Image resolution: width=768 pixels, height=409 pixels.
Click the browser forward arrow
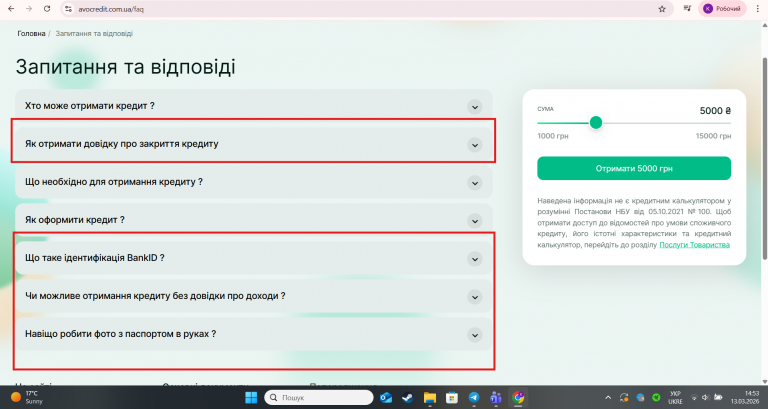click(x=29, y=9)
